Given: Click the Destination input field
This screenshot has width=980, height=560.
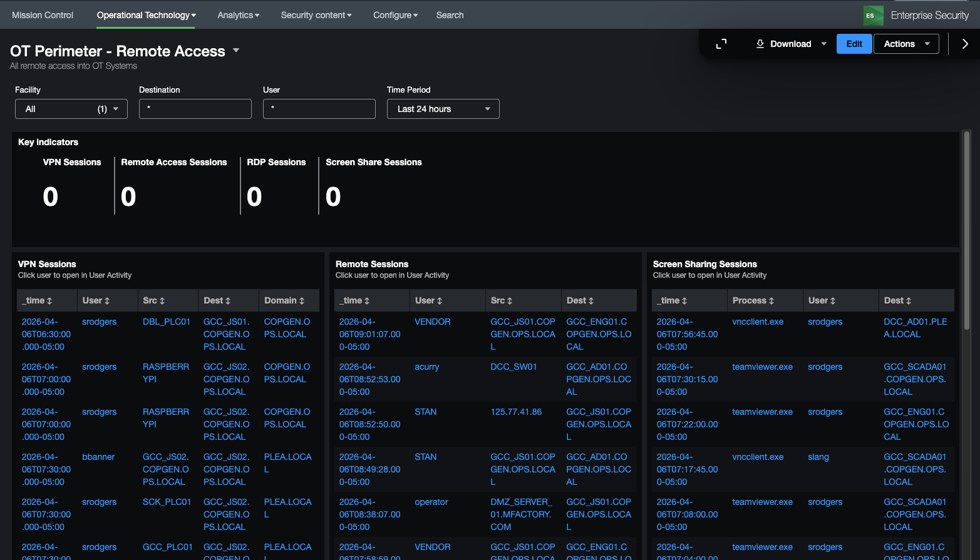Looking at the screenshot, I should click(x=195, y=109).
